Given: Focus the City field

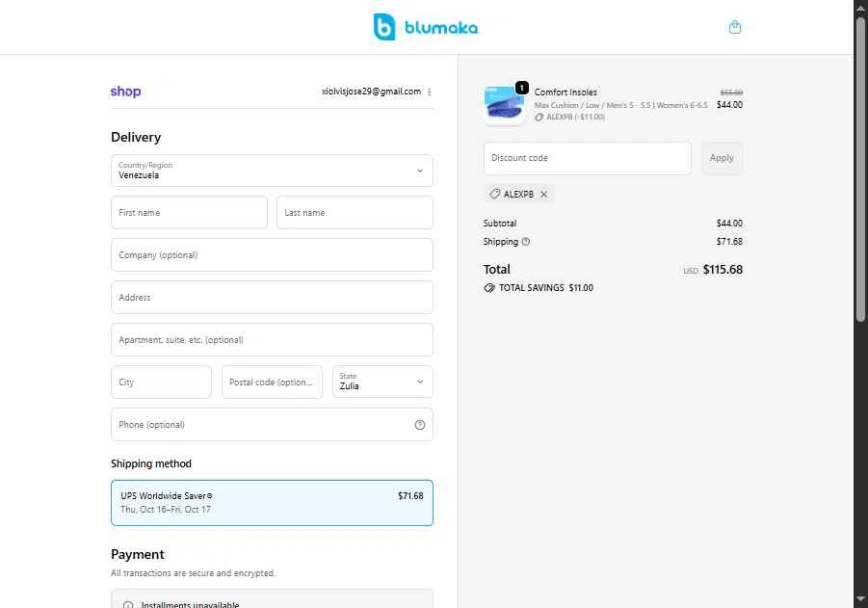Looking at the screenshot, I should tap(161, 383).
